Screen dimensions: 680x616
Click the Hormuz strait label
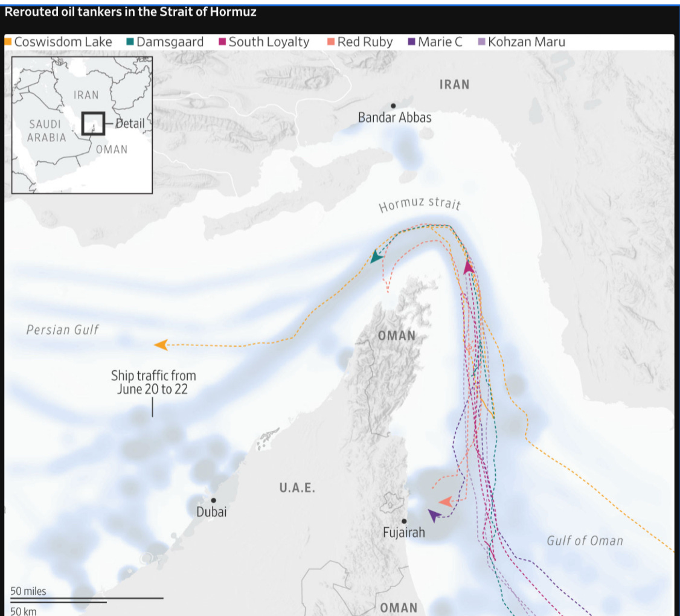(419, 204)
